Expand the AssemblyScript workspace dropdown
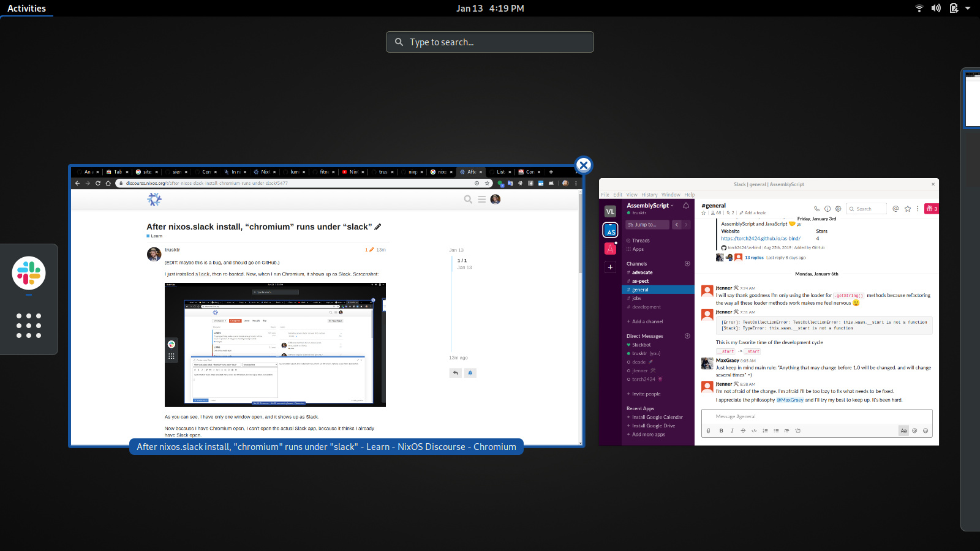This screenshot has width=980, height=551. [650, 206]
